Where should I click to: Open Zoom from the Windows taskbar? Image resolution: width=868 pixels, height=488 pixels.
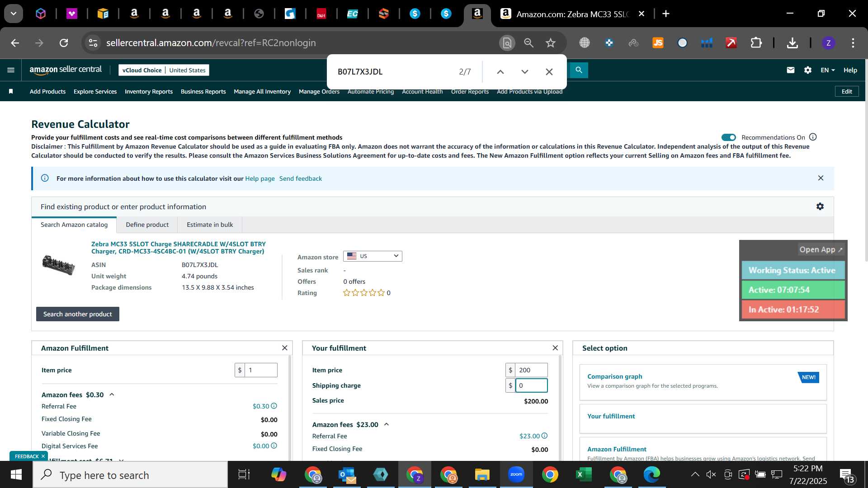tap(516, 474)
